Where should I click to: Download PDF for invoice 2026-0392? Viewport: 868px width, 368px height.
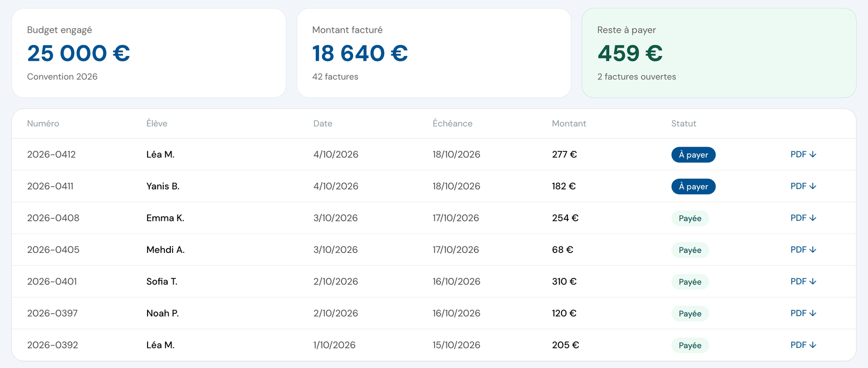pyautogui.click(x=803, y=345)
